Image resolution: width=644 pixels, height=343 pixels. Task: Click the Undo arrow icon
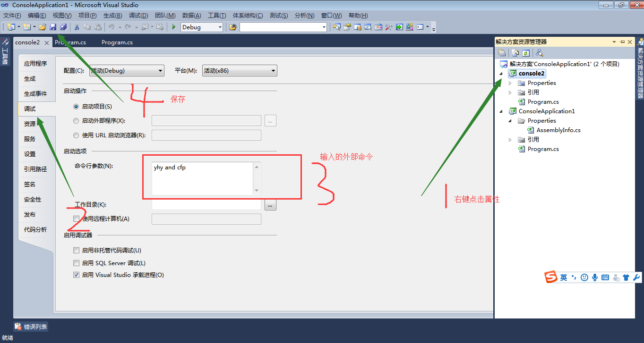112,27
